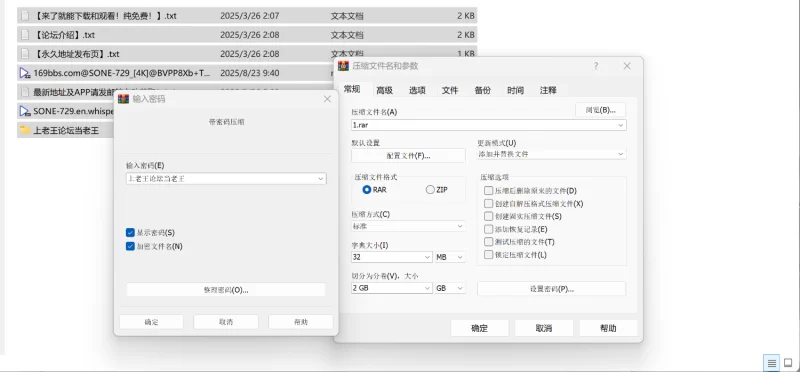Click 取消 in the password dialog

click(226, 322)
